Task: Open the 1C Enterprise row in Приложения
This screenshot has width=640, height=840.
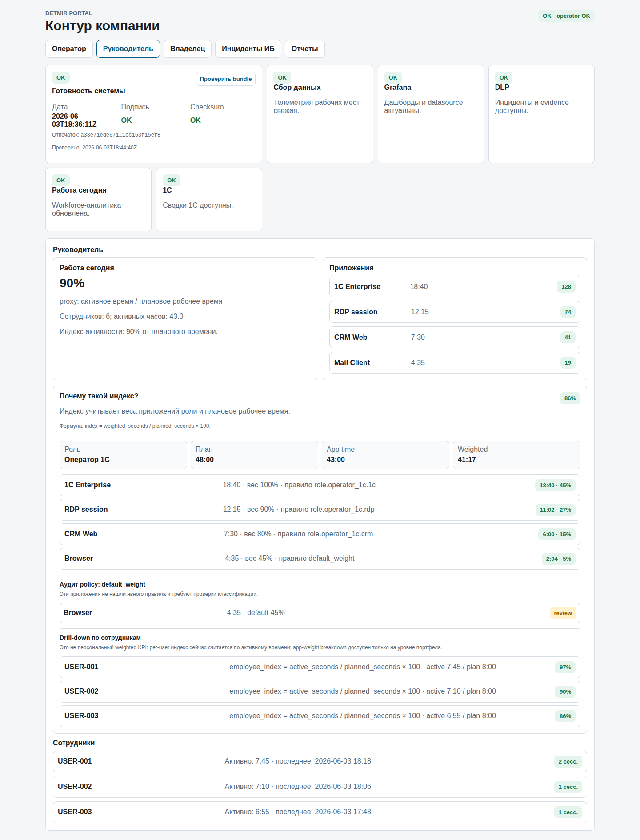Action: tap(455, 287)
